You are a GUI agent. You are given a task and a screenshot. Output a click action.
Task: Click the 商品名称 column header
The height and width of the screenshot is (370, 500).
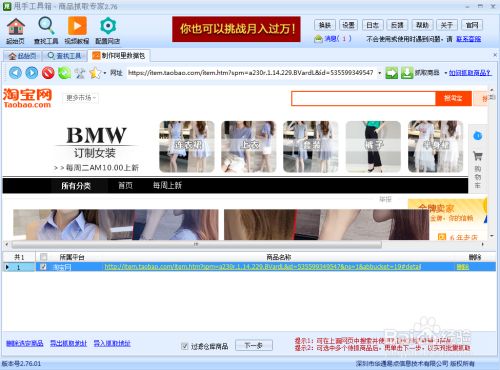tap(279, 257)
